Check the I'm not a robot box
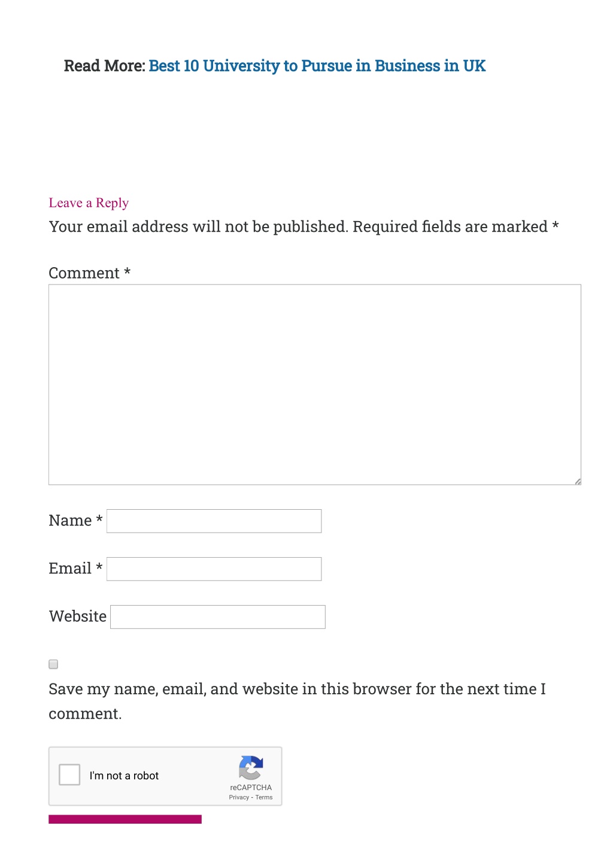 click(x=69, y=775)
